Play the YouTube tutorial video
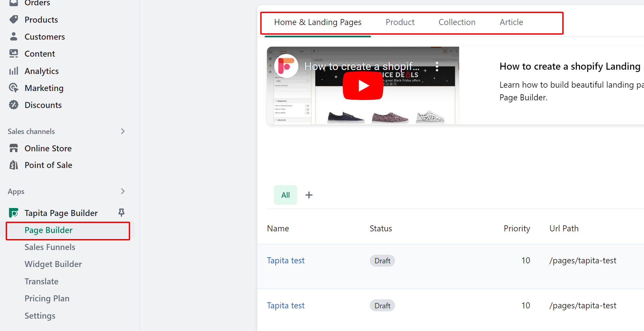Viewport: 644px width, 331px height. click(x=363, y=86)
